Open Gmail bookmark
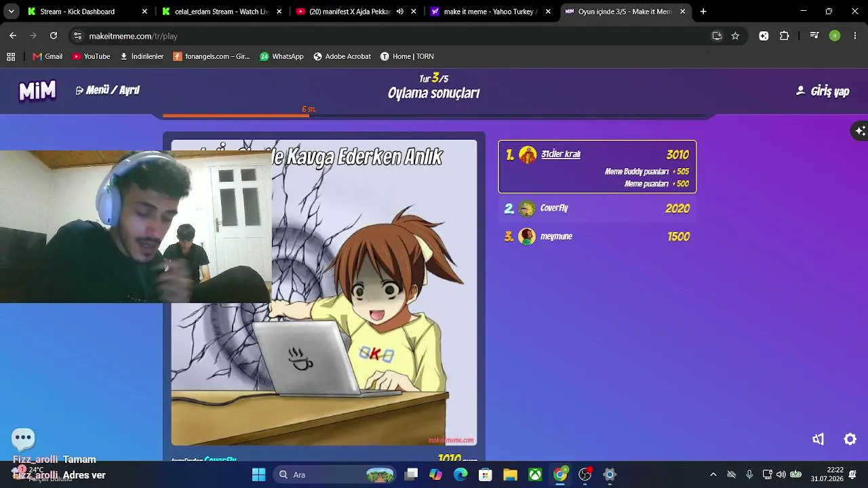The height and width of the screenshot is (488, 868). coord(47,56)
